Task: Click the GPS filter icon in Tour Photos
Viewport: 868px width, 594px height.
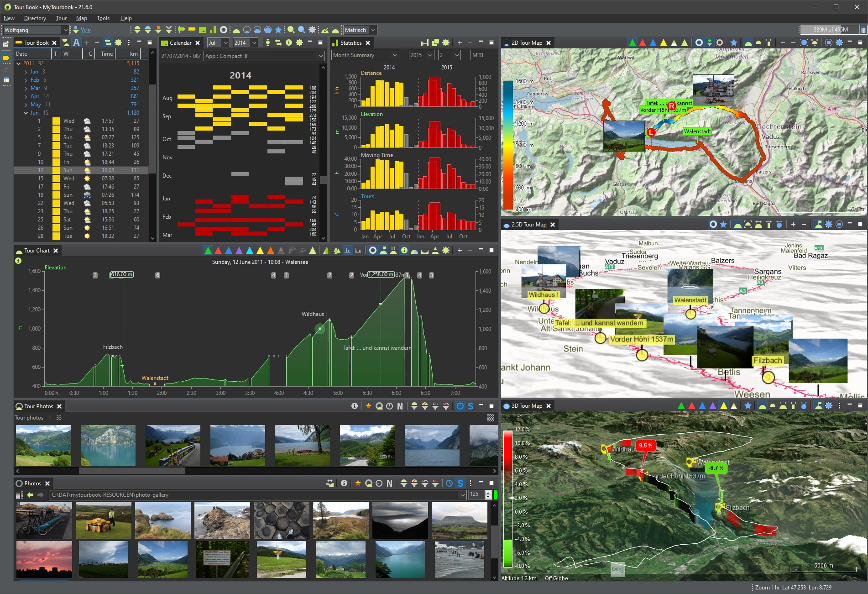Action: 435,406
